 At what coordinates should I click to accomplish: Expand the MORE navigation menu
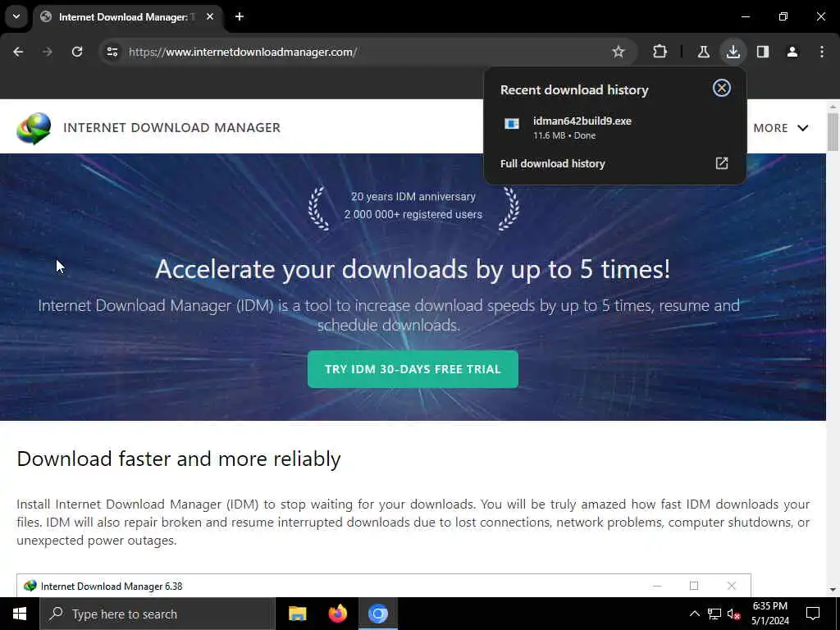tap(781, 128)
